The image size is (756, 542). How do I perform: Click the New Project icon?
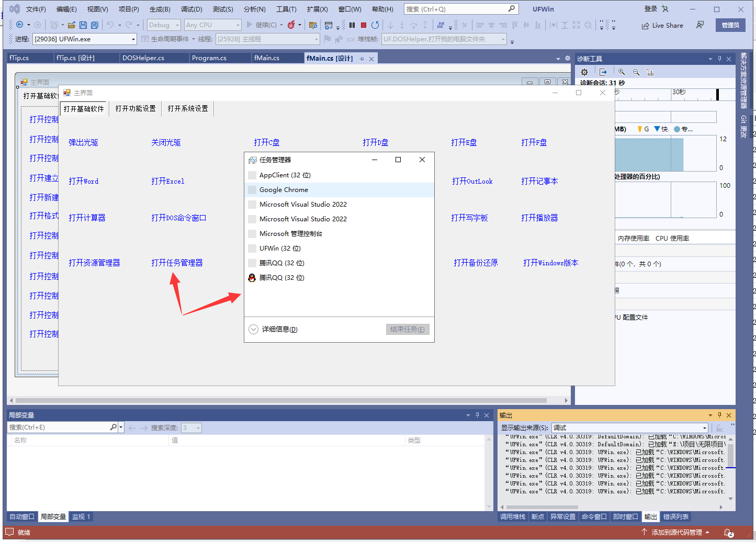click(x=54, y=25)
